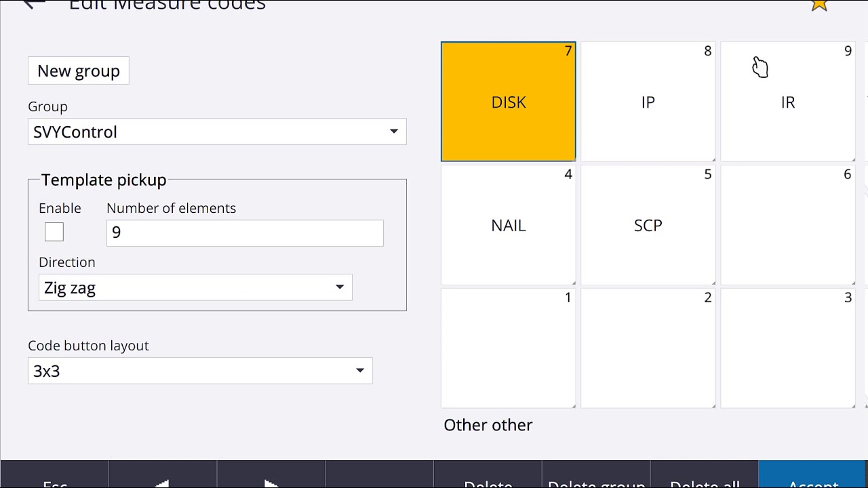Select the NAIL code button 4
The width and height of the screenshot is (868, 488).
click(509, 225)
